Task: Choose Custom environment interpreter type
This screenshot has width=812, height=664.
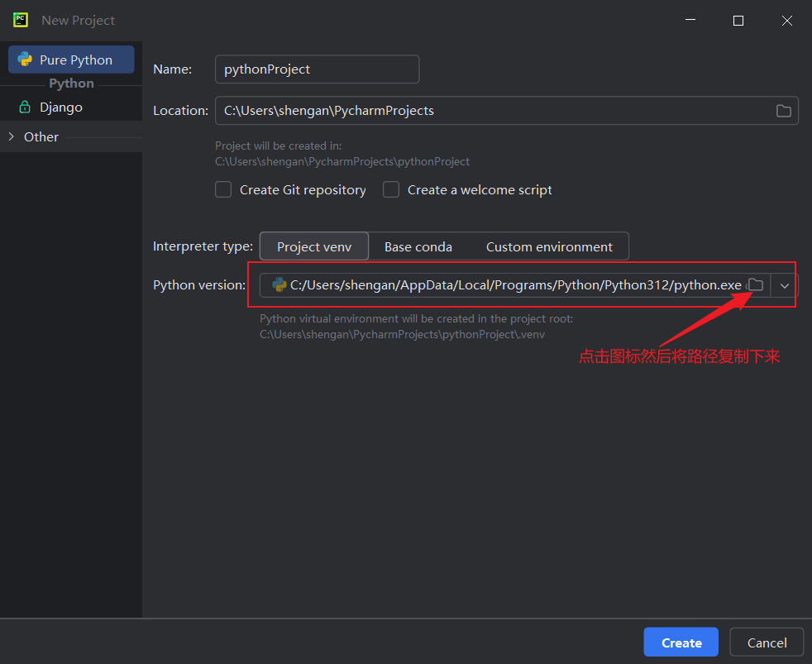Action: [549, 246]
